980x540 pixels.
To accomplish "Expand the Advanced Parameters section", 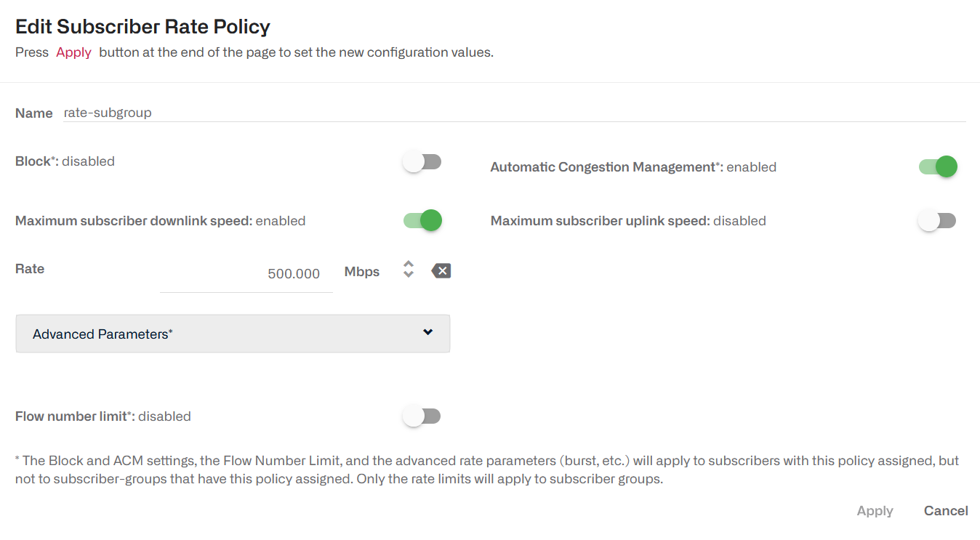I will 233,334.
